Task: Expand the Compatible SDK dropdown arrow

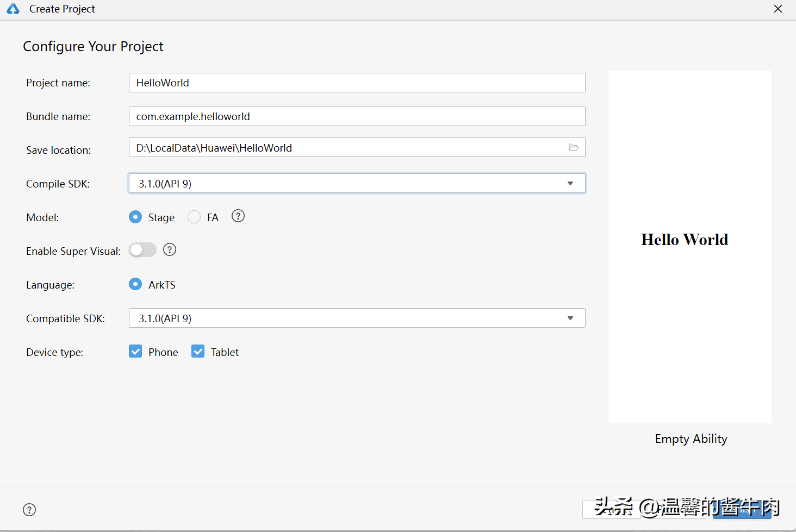Action: click(570, 318)
